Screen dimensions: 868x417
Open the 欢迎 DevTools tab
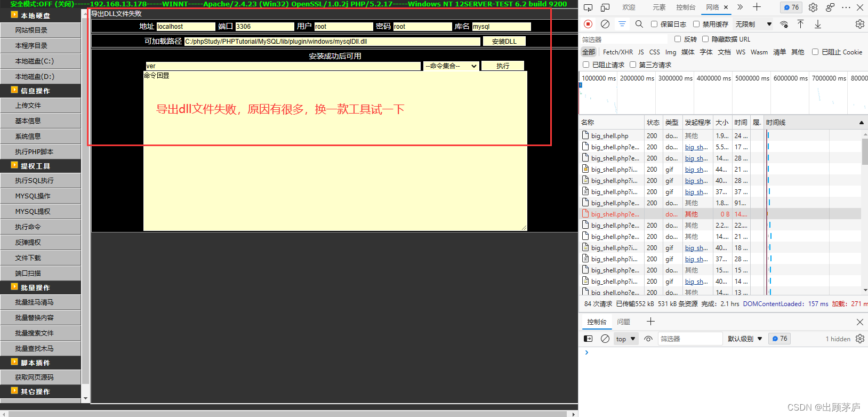tap(629, 7)
